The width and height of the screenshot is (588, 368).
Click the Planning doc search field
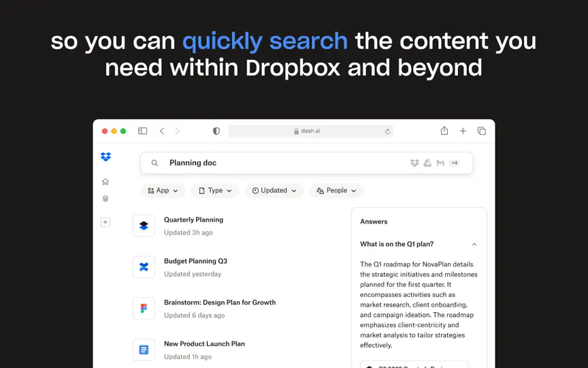[x=306, y=163]
